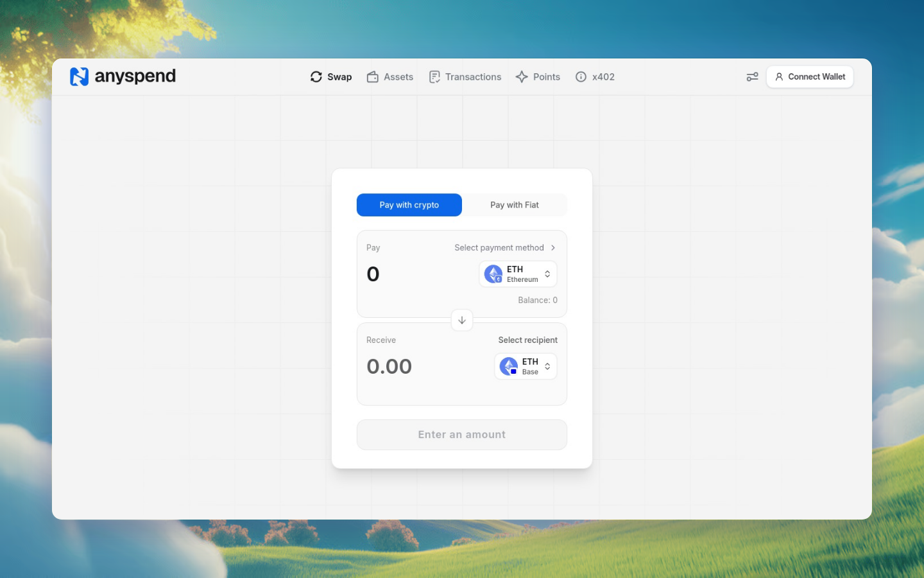Click the up-down arrows on Base selector
924x578 pixels.
(x=547, y=367)
